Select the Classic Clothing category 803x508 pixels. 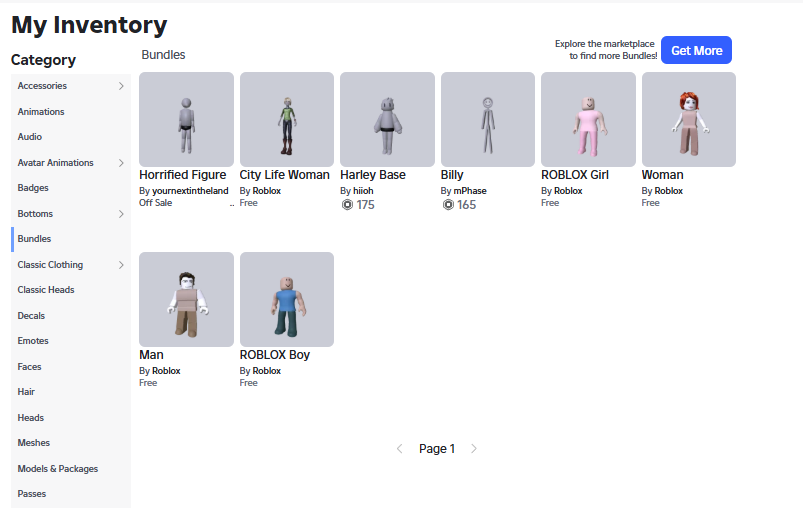[x=71, y=265]
